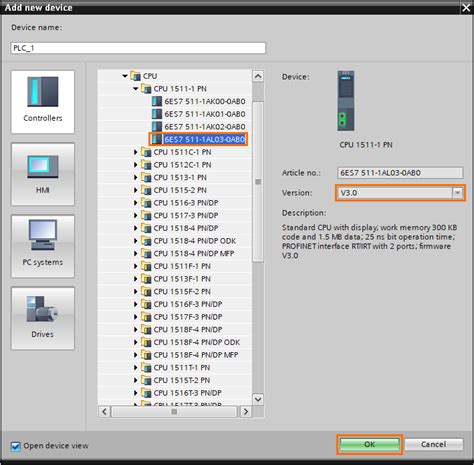Choose the Drives category icon
Viewport: 474px width, 465px height.
42,309
